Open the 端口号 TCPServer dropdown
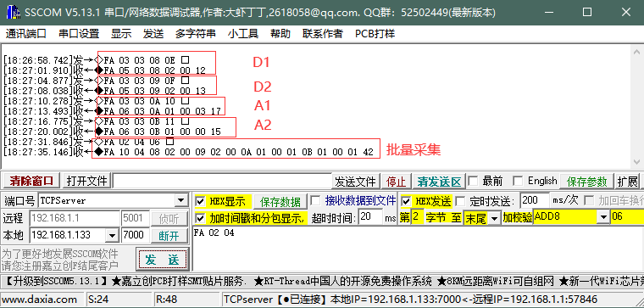644x308 pixels. (181, 201)
